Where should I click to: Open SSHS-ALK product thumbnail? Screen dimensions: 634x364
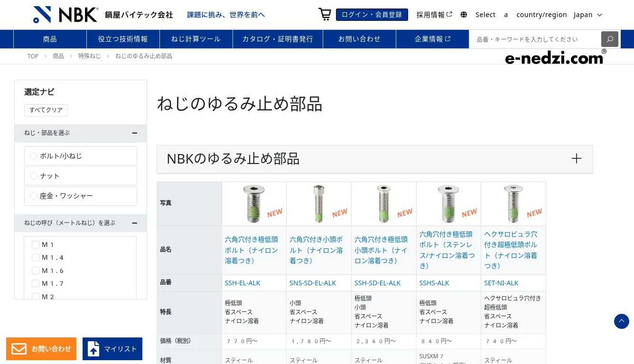(x=448, y=203)
